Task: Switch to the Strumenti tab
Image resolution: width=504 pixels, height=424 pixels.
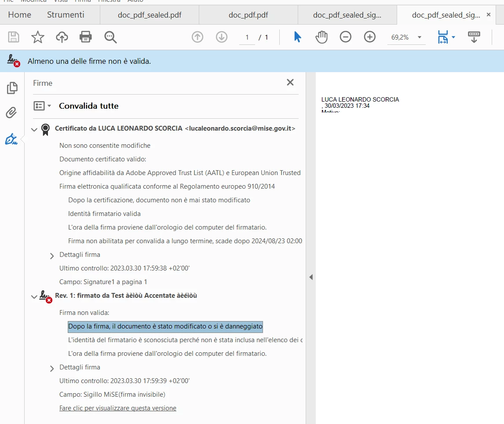Action: (x=66, y=15)
